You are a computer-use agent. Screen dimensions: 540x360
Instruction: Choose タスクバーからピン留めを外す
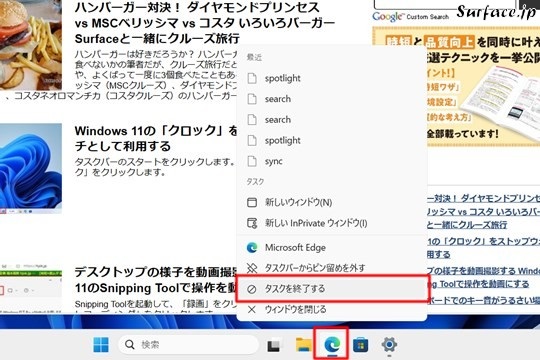tap(332, 268)
